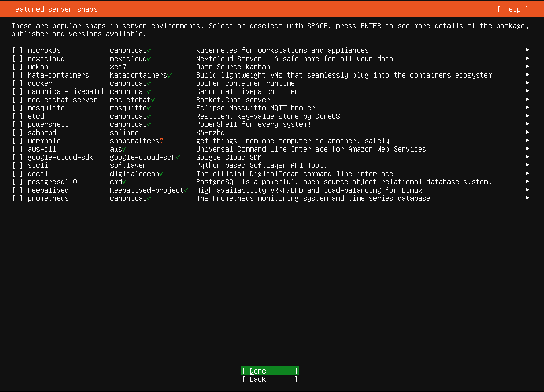Image resolution: width=544 pixels, height=392 pixels.
Task: Tick the docker snap checkbox
Action: (17, 84)
